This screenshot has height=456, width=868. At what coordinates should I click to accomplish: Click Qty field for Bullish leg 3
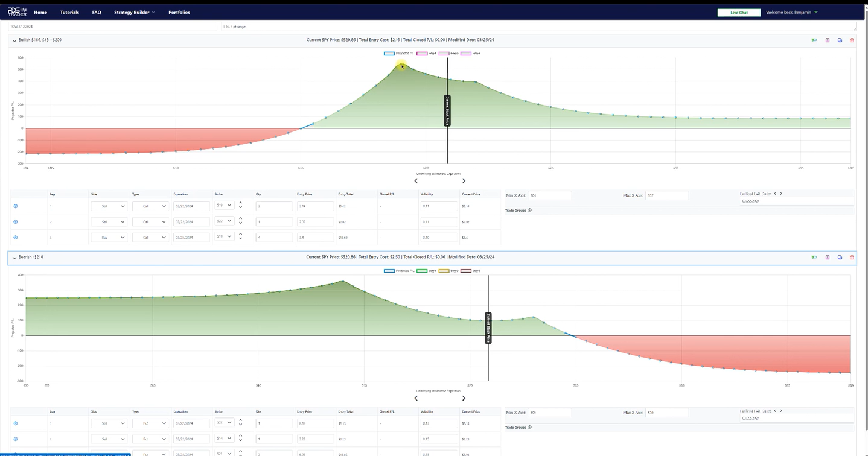[274, 238]
